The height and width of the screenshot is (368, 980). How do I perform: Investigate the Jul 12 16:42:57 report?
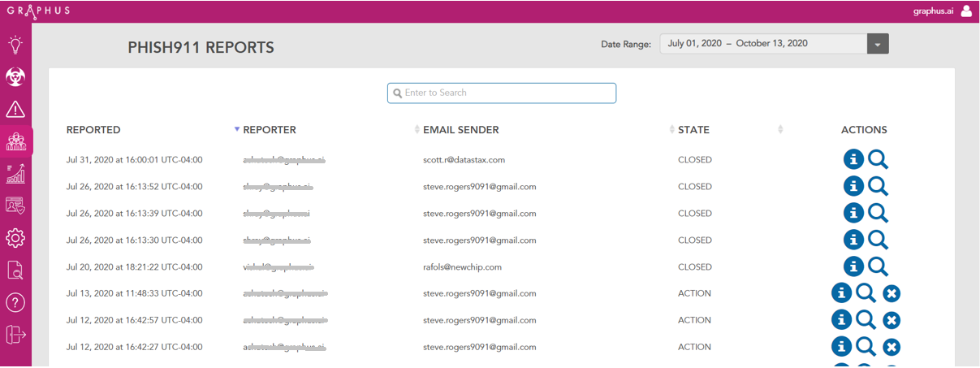pyautogui.click(x=866, y=320)
